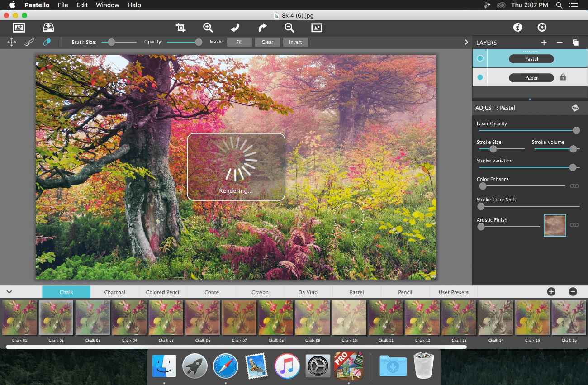The width and height of the screenshot is (588, 385).
Task: Click the Invert mask button
Action: 295,42
